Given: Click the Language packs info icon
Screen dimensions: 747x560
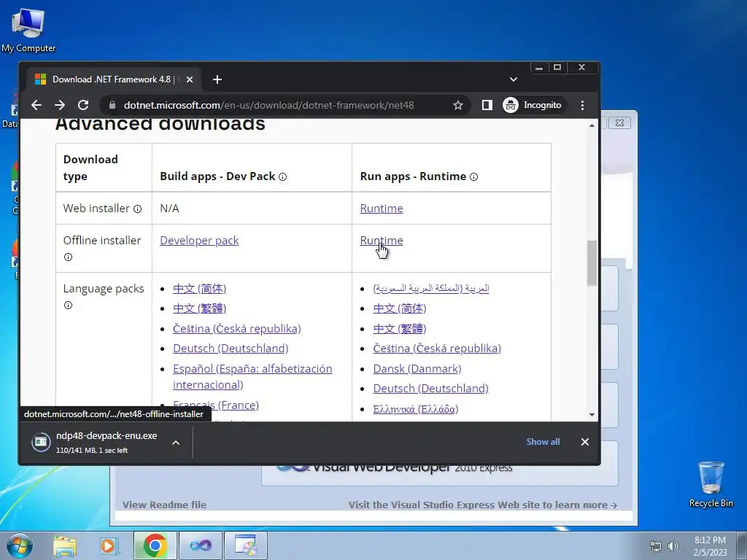Looking at the screenshot, I should 68,306.
